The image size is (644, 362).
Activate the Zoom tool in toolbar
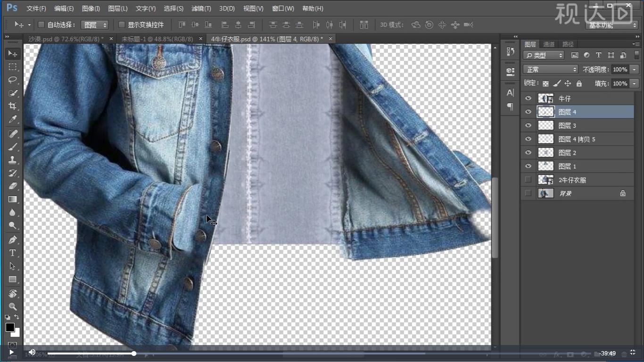(x=13, y=306)
